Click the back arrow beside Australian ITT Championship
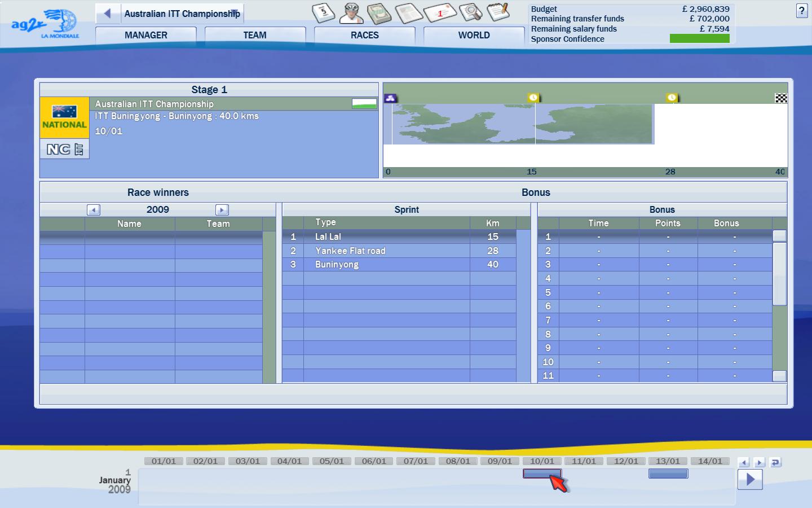The width and height of the screenshot is (812, 508). point(107,14)
